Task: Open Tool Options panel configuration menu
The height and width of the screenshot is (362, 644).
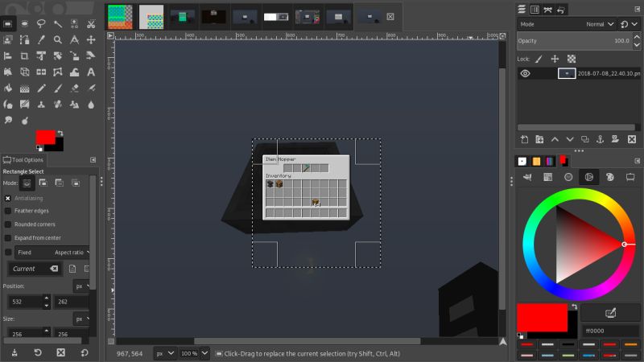Action: click(93, 159)
